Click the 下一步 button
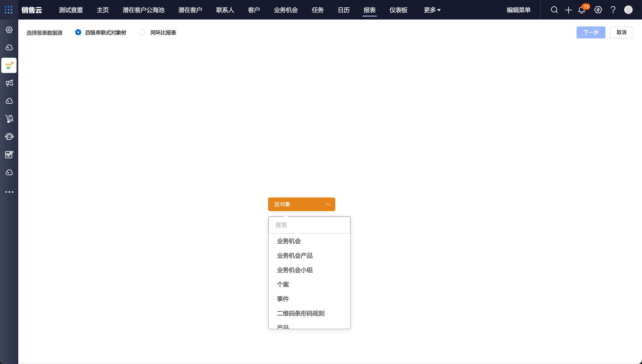Viewport: 642px width, 364px height. click(x=591, y=32)
